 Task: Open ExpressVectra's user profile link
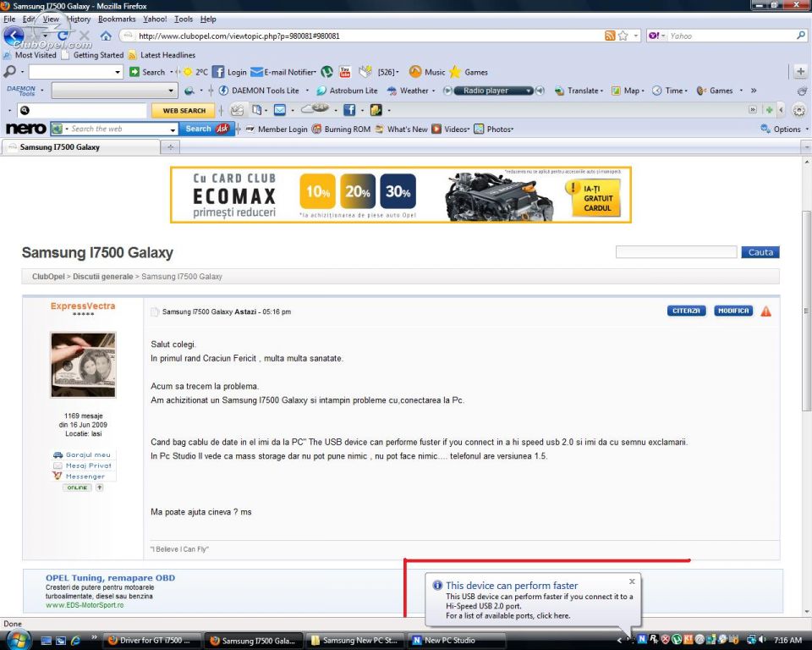coord(83,306)
